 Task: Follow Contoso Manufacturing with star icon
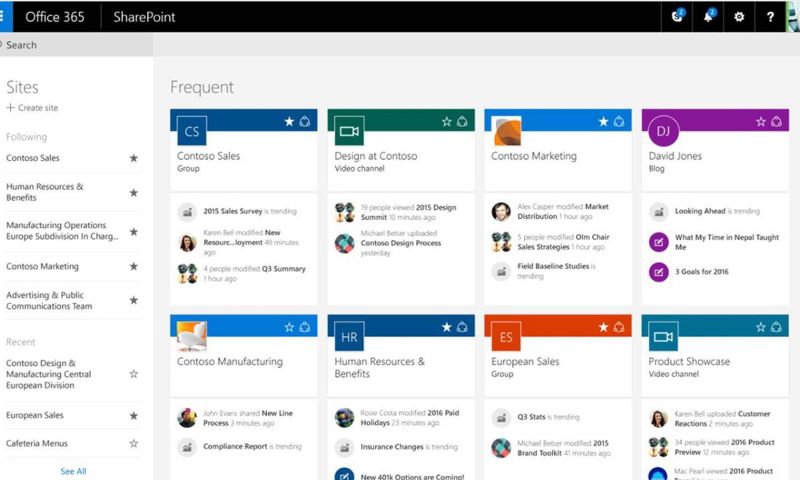coord(289,327)
